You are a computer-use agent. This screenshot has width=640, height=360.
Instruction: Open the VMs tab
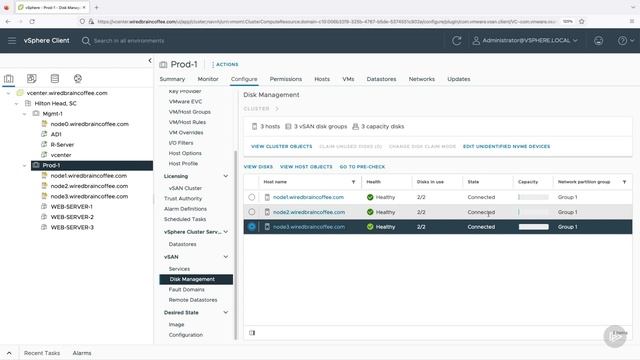(348, 79)
